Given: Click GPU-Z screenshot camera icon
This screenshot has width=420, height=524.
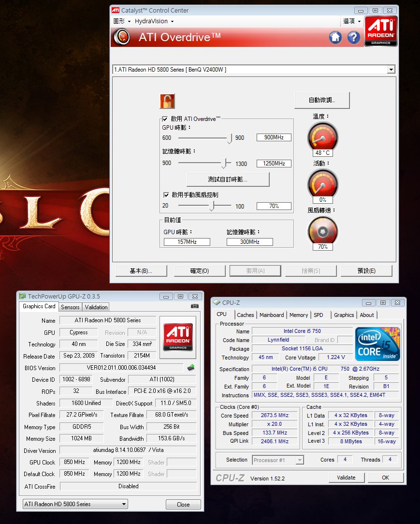Looking at the screenshot, I should 195,306.
